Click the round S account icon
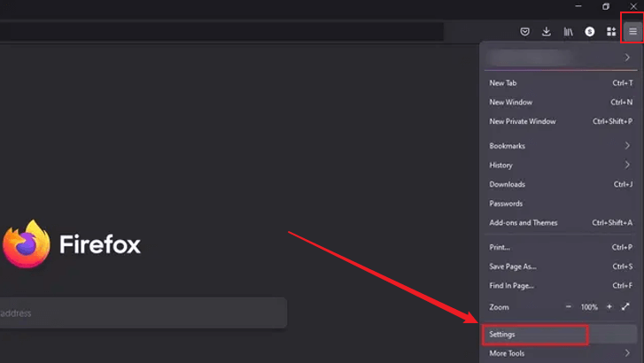Viewport: 644px width, 363px height. (590, 32)
